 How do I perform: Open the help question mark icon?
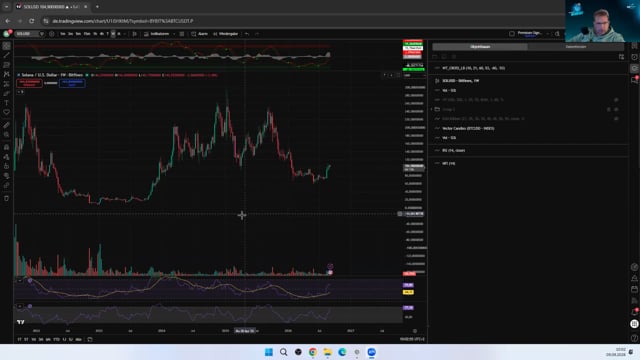(634, 338)
